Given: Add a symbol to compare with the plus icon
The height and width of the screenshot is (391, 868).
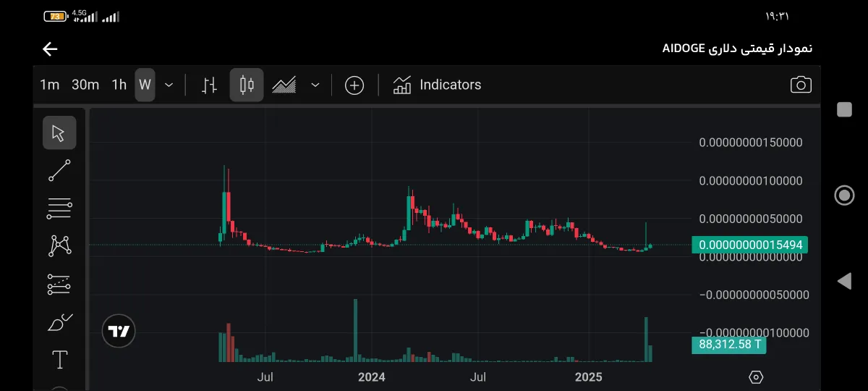Looking at the screenshot, I should pyautogui.click(x=354, y=85).
